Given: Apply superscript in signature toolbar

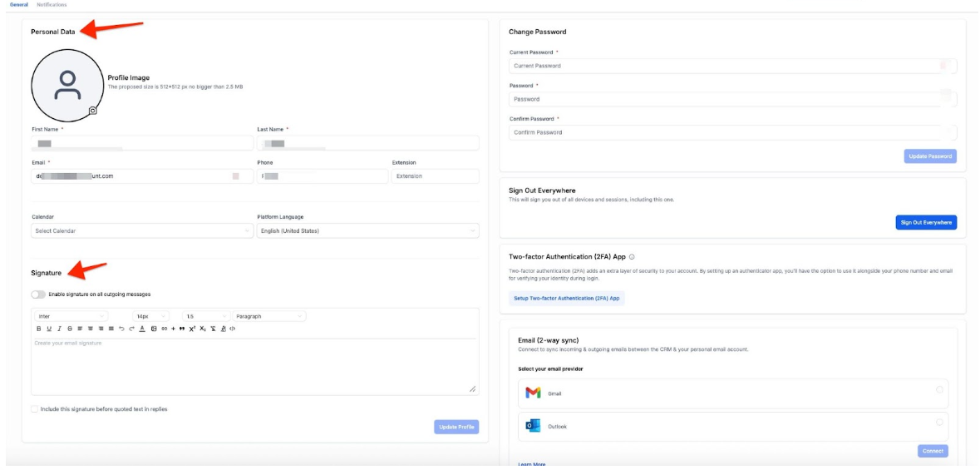Looking at the screenshot, I should (x=193, y=329).
